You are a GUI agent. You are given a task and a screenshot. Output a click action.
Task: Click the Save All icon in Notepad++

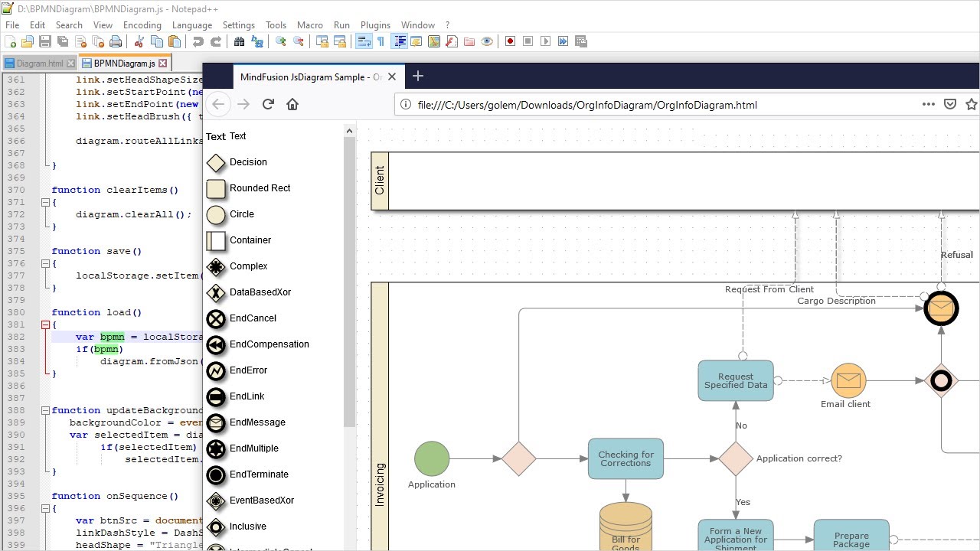[x=63, y=41]
